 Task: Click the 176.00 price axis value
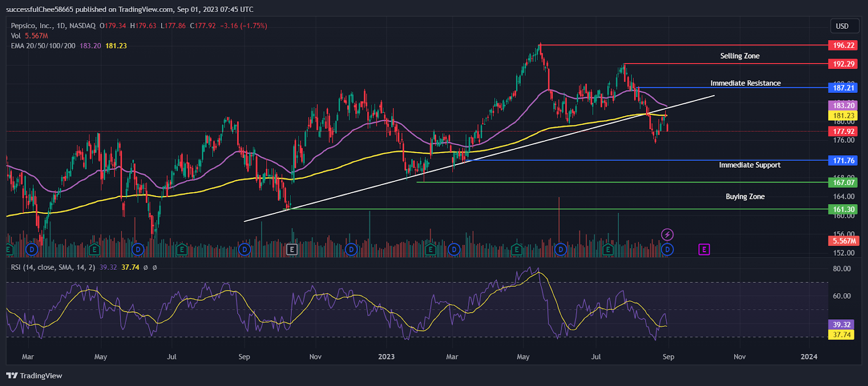pyautogui.click(x=844, y=140)
